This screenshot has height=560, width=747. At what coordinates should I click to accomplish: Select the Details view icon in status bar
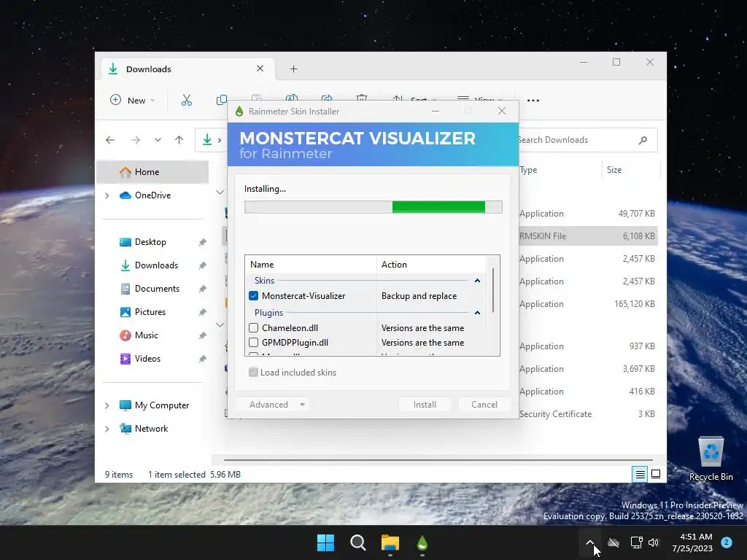click(x=640, y=474)
